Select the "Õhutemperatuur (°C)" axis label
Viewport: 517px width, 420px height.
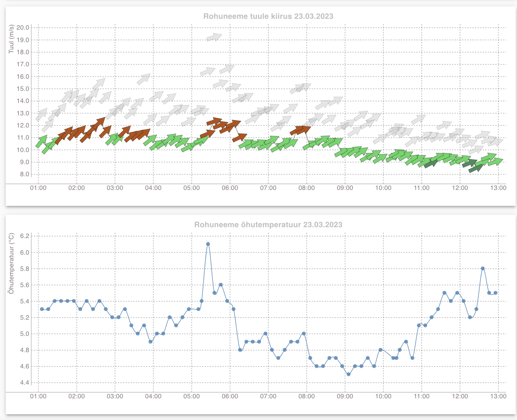[x=11, y=263]
